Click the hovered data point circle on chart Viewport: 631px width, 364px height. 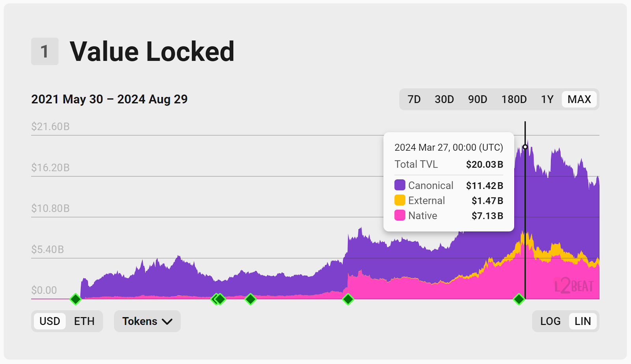coord(525,147)
